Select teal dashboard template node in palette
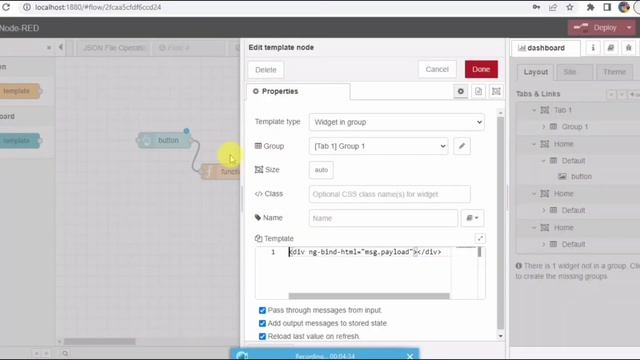The image size is (640, 360). click(x=20, y=141)
